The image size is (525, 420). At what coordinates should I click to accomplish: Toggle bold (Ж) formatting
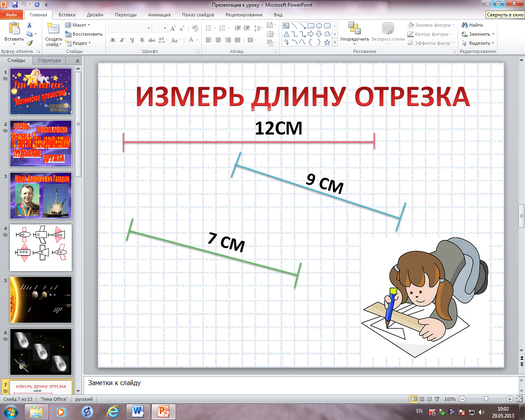point(113,40)
